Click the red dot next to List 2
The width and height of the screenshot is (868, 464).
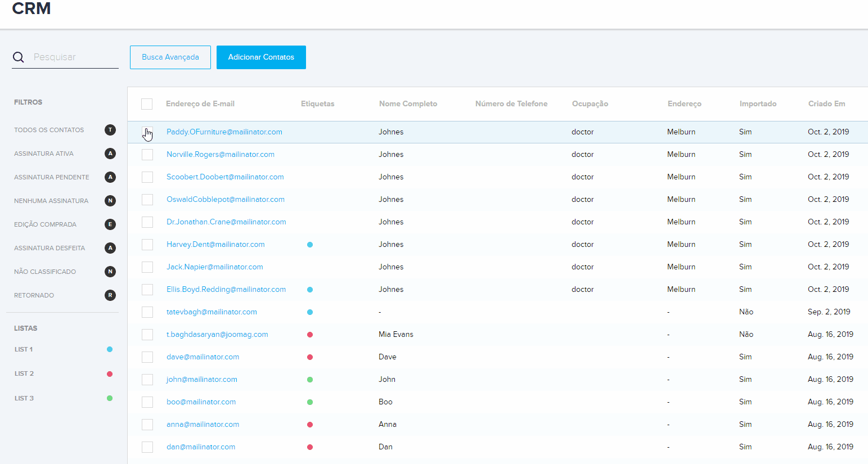pos(110,374)
